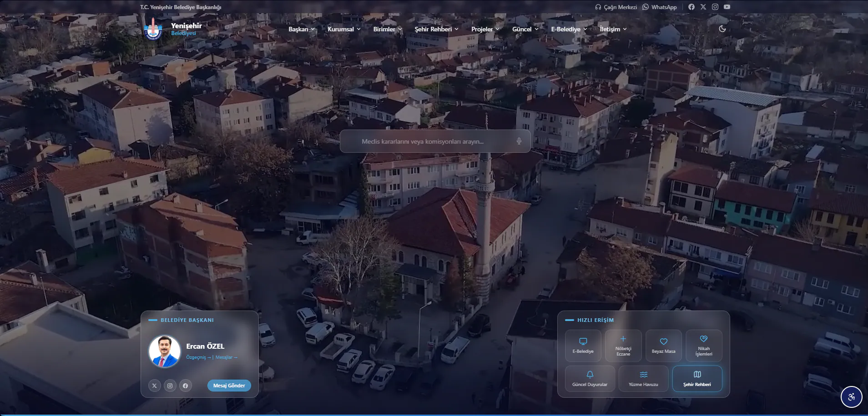Open the X icon in the top bar
This screenshot has width=868, height=416.
pyautogui.click(x=703, y=7)
